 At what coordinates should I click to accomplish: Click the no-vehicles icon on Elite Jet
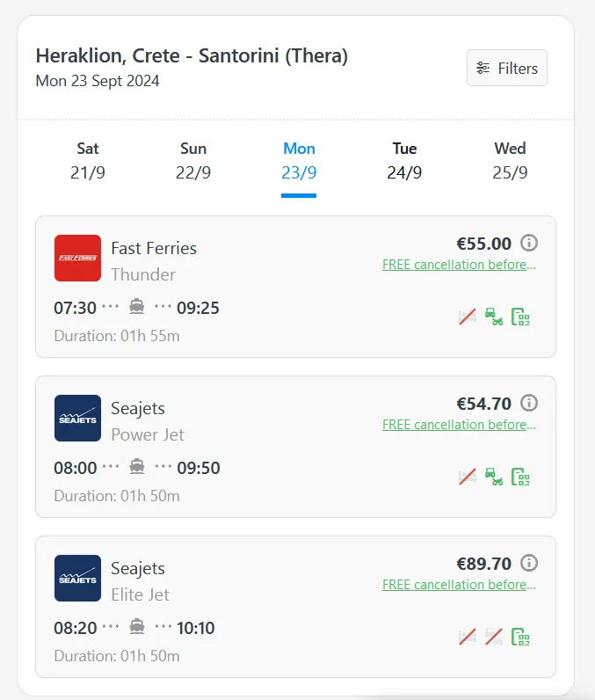pyautogui.click(x=494, y=637)
